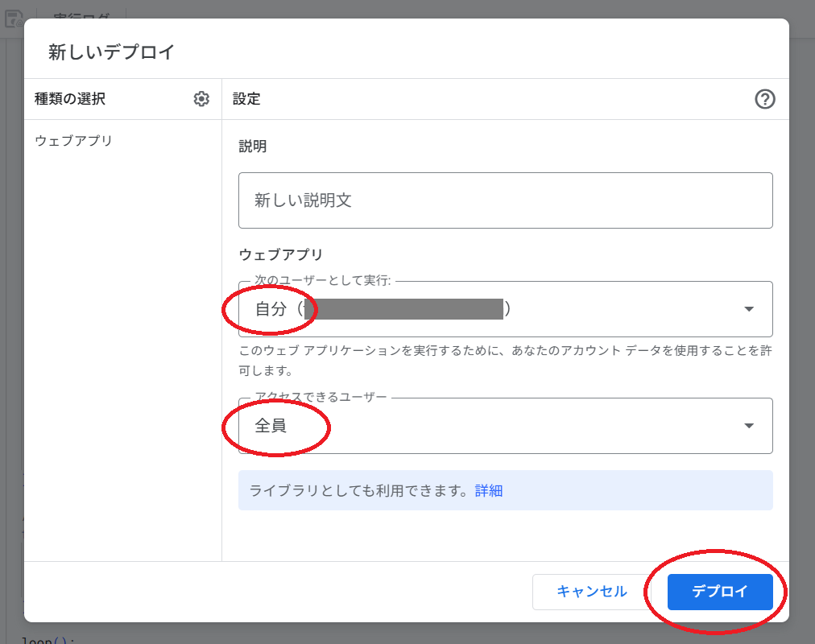Click the 新しい説明文 description field
Viewport: 815px width, 644px height.
[505, 200]
